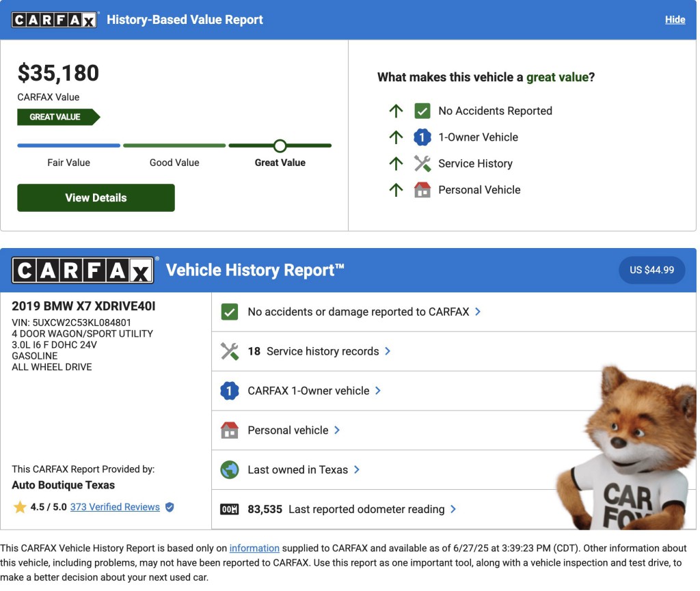Click the ALL WHEEL DRIVE text
The image size is (700, 591).
tap(52, 367)
